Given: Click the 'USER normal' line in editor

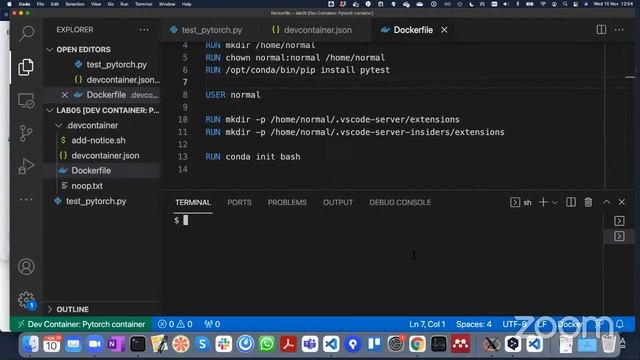Looking at the screenshot, I should click(x=233, y=95).
